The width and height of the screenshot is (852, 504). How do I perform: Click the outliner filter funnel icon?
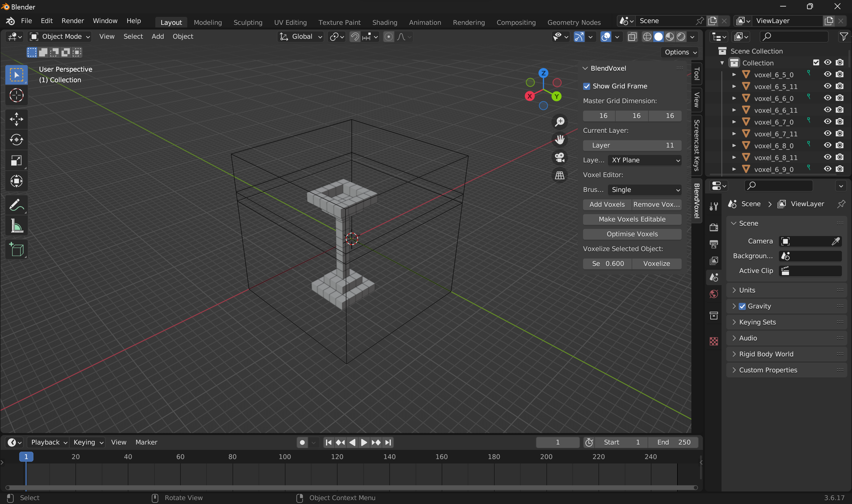click(844, 37)
